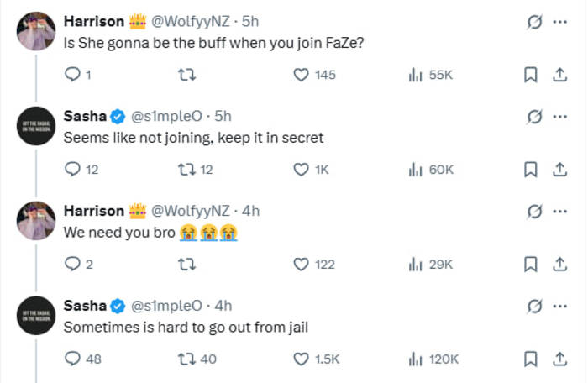Screen dimensions: 588x383
Task: Like Harrison's tweet with 145 likes
Action: click(x=302, y=75)
